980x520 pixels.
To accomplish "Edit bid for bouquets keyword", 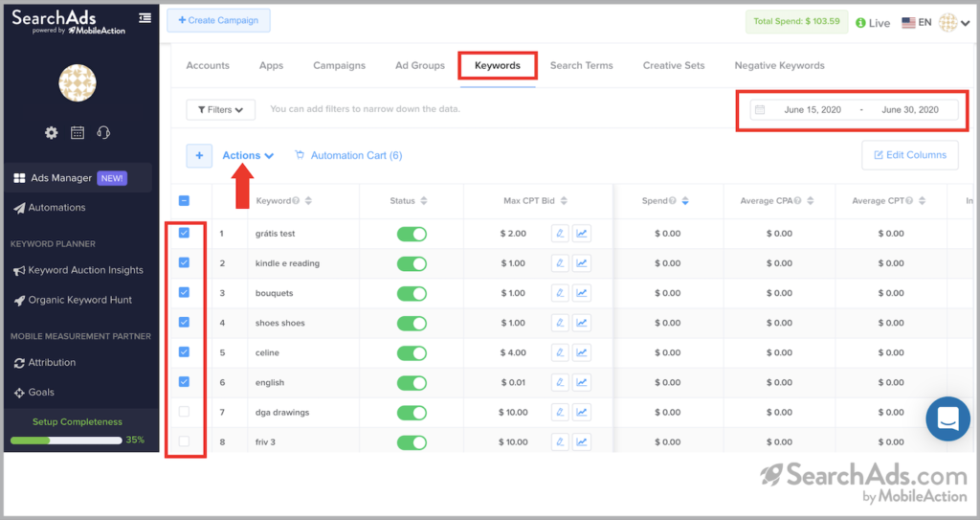I will (x=560, y=293).
